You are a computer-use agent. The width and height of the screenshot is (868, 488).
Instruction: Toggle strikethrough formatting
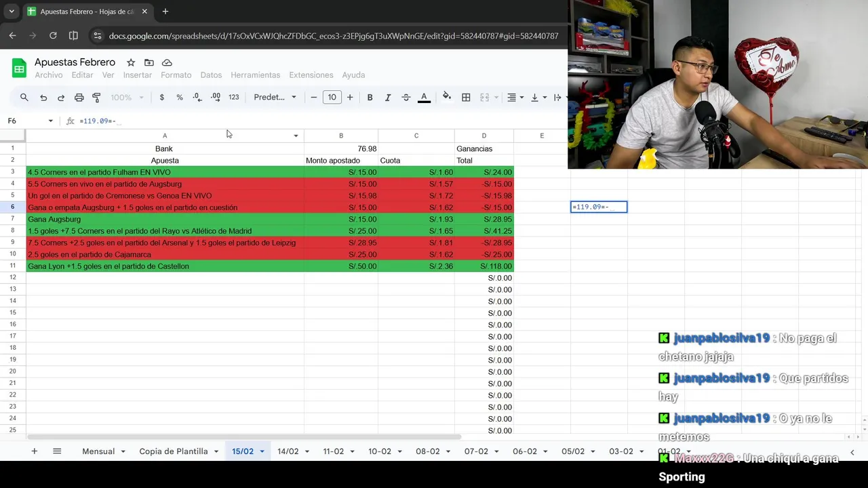[x=406, y=98]
